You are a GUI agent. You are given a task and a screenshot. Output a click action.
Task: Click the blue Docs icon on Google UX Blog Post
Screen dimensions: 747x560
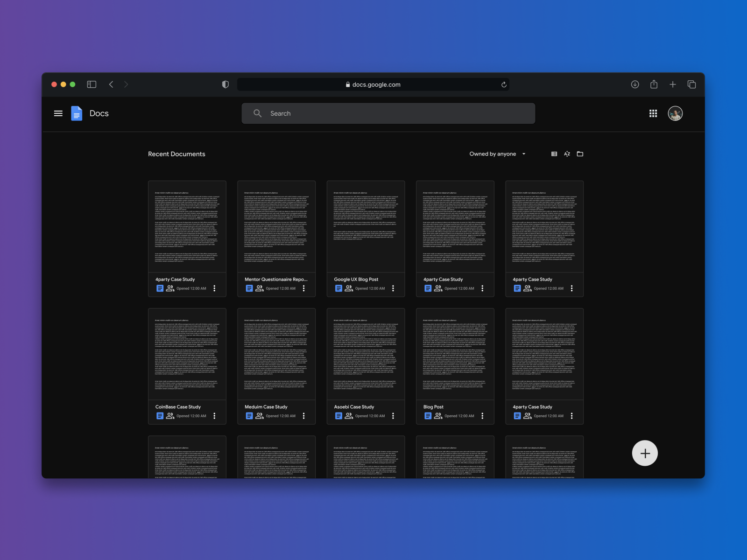(338, 288)
